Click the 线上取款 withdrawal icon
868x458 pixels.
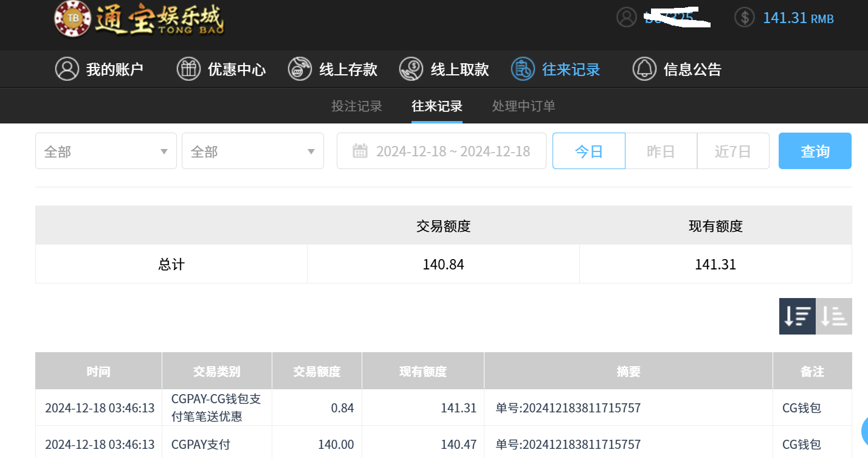[412, 69]
